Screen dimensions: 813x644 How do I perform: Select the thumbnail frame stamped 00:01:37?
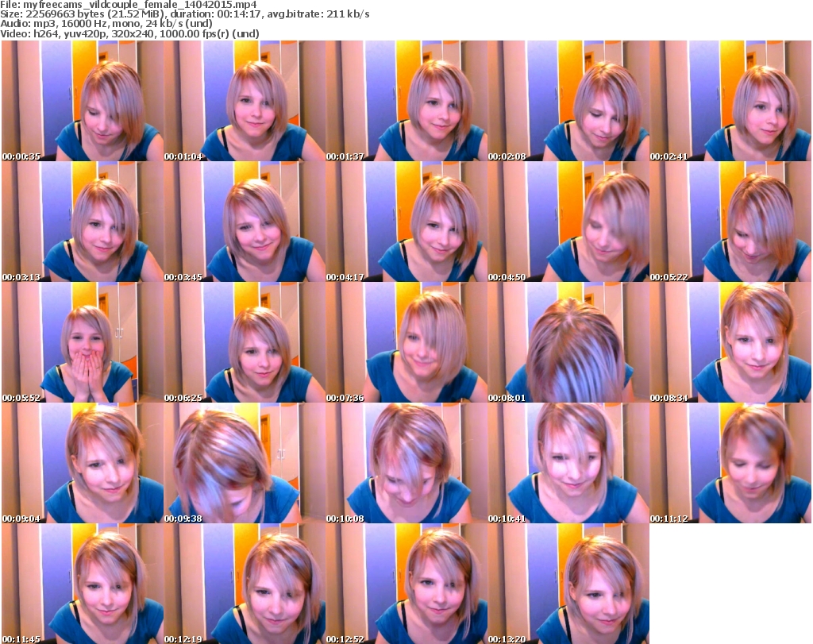406,101
